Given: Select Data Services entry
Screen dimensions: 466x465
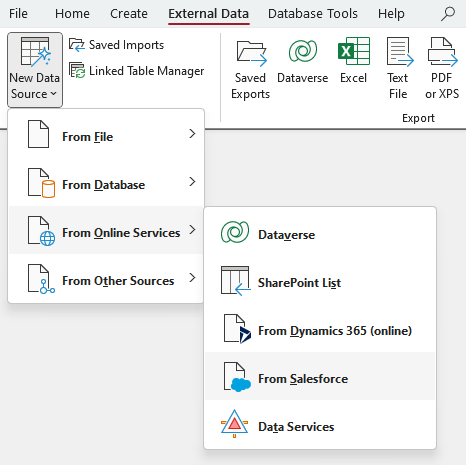Looking at the screenshot, I should coord(320,424).
